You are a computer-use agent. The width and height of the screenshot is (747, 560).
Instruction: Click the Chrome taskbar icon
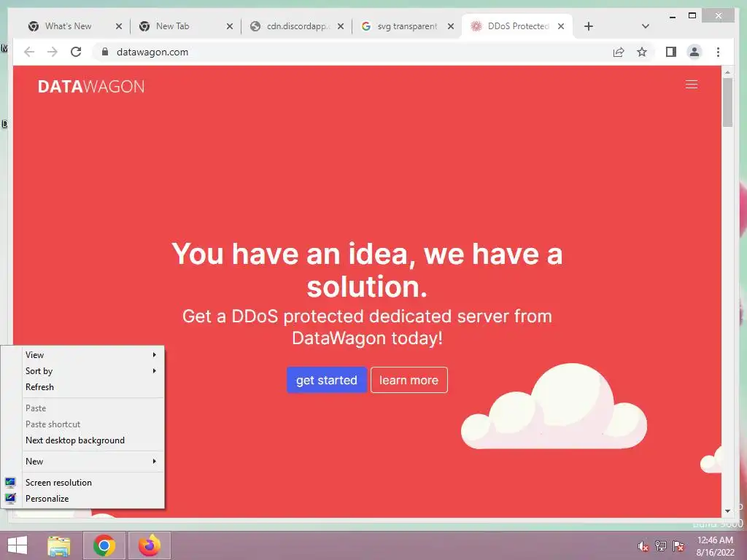(104, 545)
